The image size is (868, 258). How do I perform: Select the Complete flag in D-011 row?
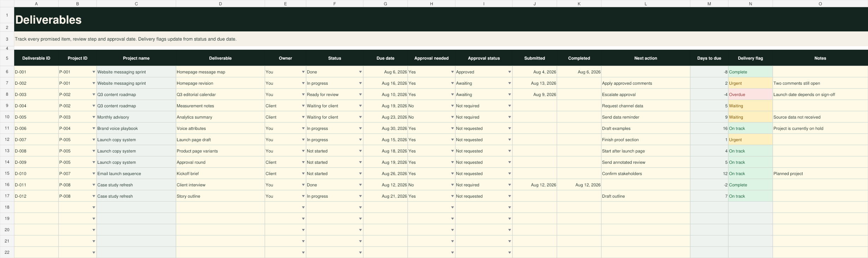pyautogui.click(x=750, y=185)
